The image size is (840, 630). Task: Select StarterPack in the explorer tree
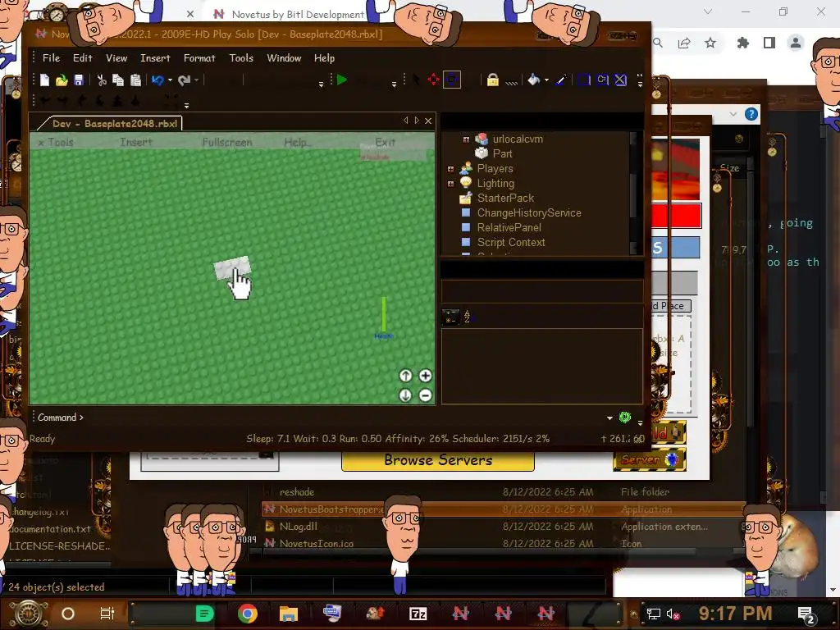click(505, 199)
